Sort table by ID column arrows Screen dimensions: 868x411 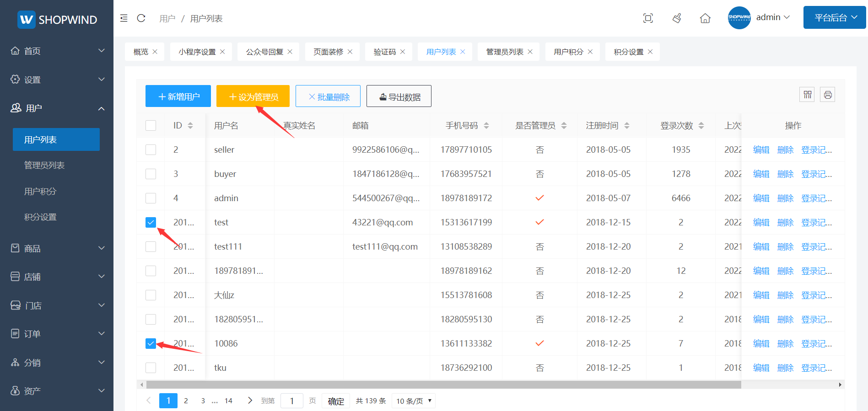190,126
